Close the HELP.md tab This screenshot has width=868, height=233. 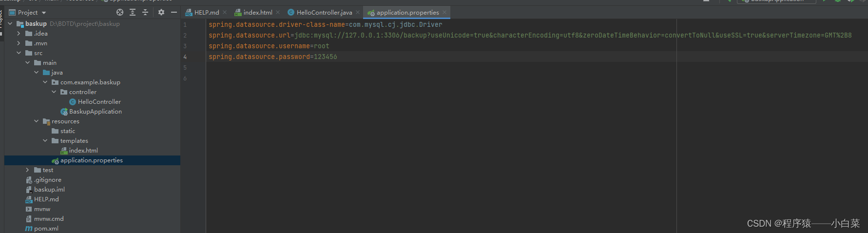225,12
